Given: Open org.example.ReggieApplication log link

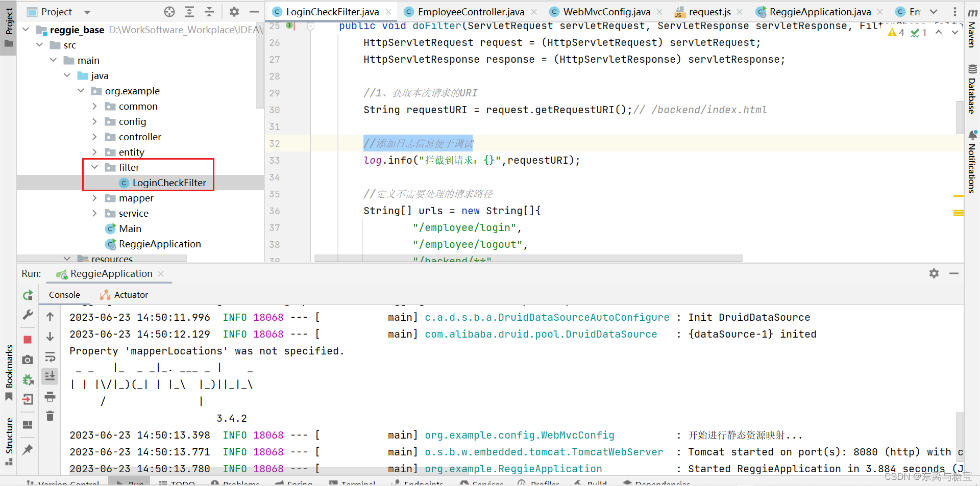Looking at the screenshot, I should click(513, 469).
